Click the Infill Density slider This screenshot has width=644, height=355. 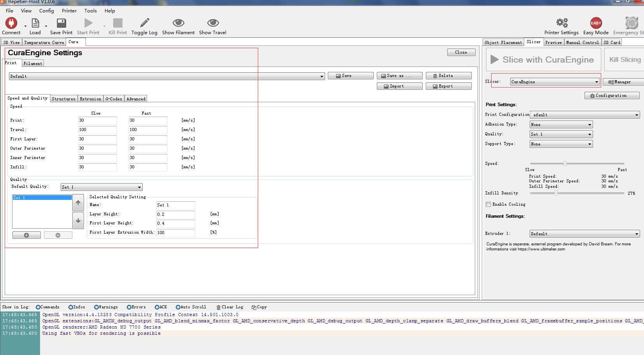[x=556, y=193]
